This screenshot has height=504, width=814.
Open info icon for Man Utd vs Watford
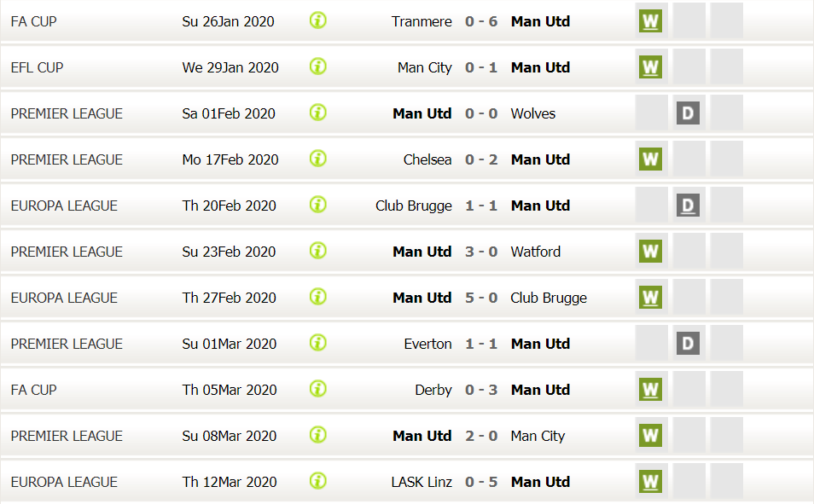[x=317, y=251]
